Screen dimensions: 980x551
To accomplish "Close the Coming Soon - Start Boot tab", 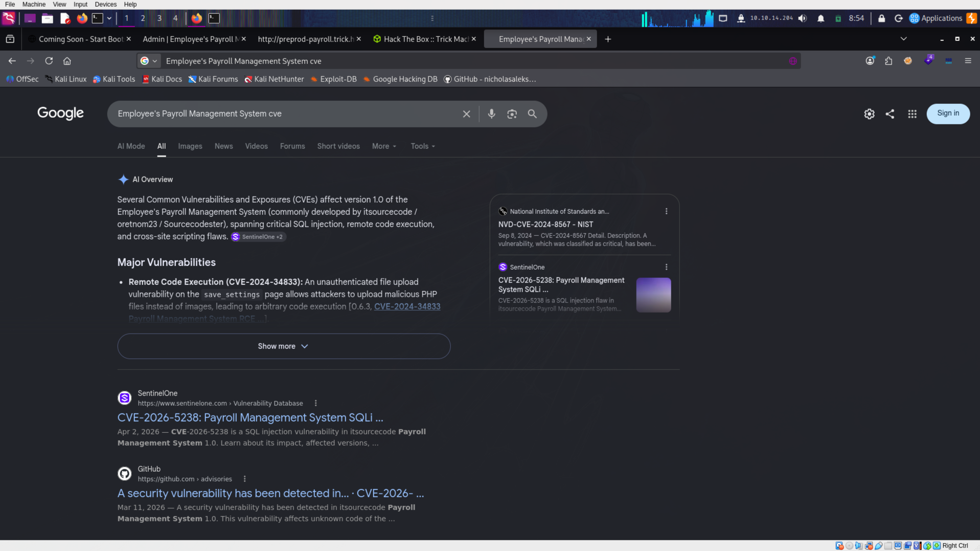I will point(128,39).
